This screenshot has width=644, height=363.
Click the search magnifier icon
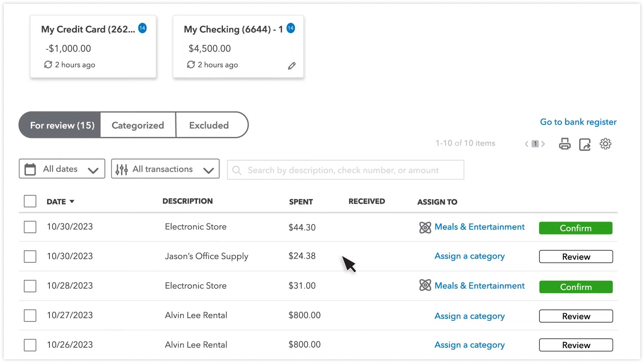click(237, 170)
